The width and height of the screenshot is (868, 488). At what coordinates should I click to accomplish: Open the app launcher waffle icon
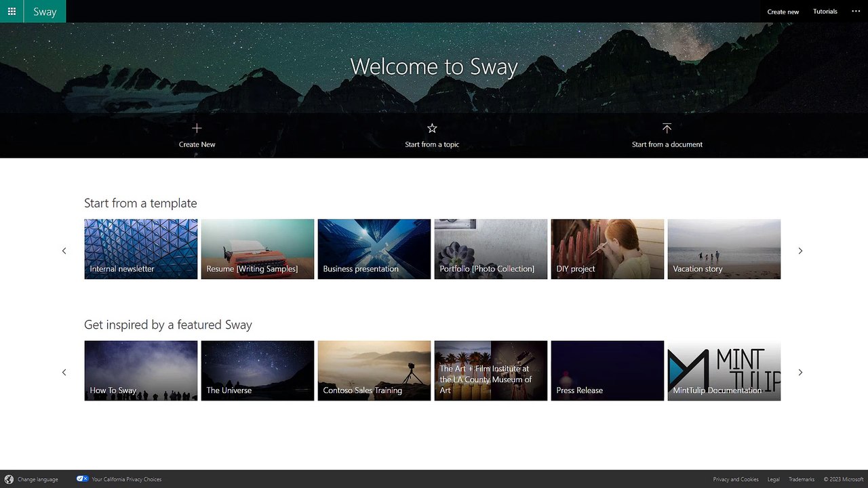(x=12, y=12)
